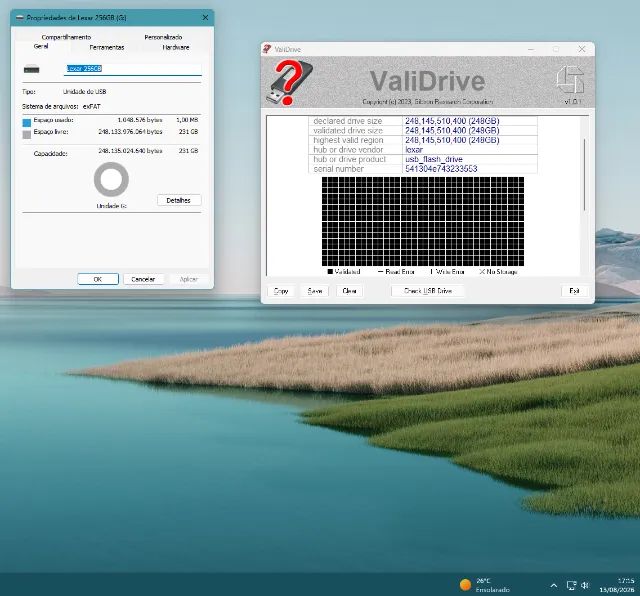The image size is (640, 596).
Task: Click the validated drive size value
Action: click(x=452, y=131)
